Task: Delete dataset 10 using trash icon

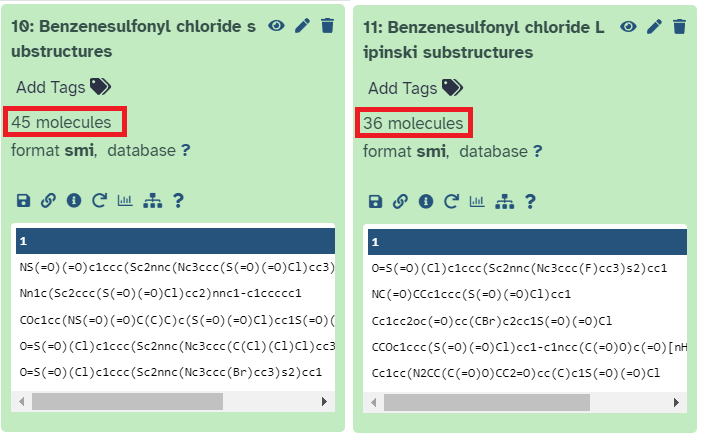Action: (x=328, y=26)
